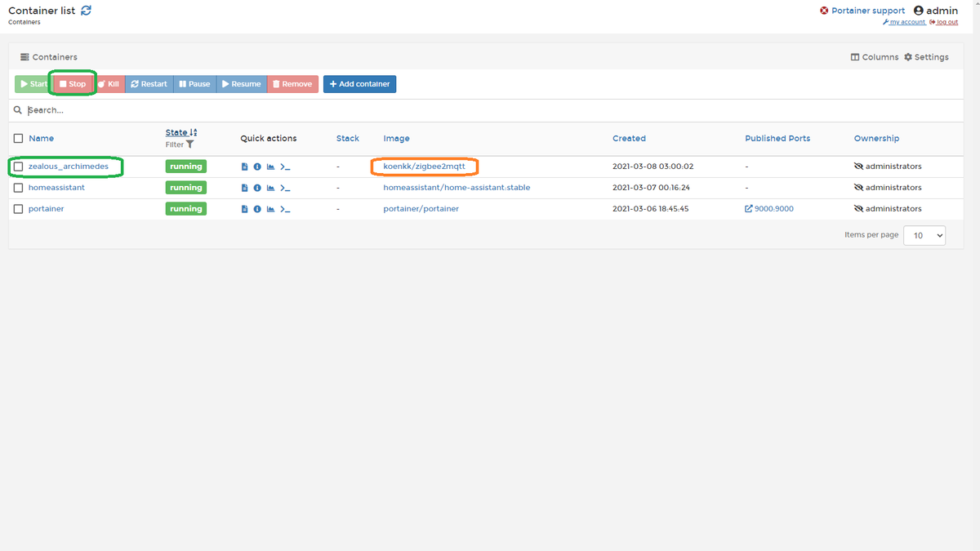Open koenkk/zigbee2mqtt image link
This screenshot has width=980, height=551.
point(424,167)
